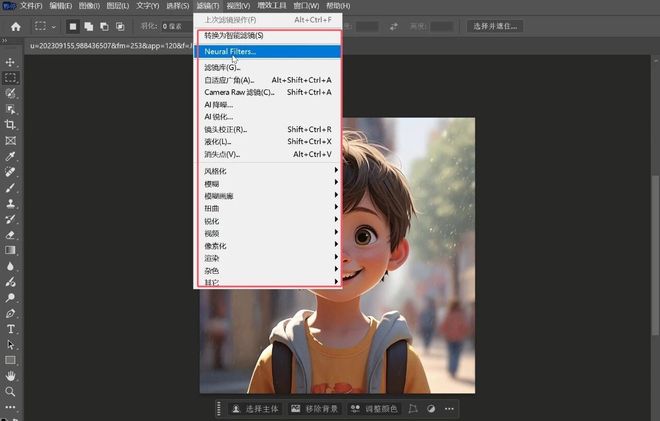This screenshot has height=421, width=660.
Task: Select the Zoom magnifier tool
Action: 10,392
